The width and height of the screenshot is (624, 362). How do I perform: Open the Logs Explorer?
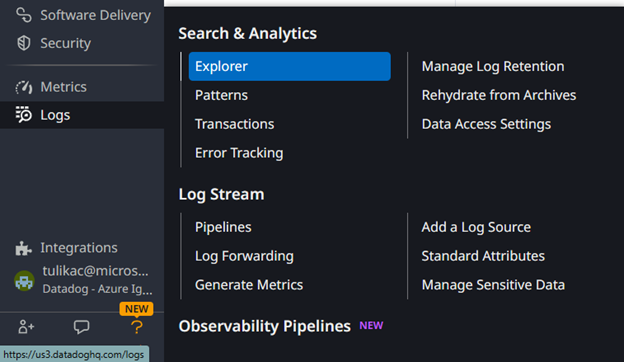click(290, 66)
